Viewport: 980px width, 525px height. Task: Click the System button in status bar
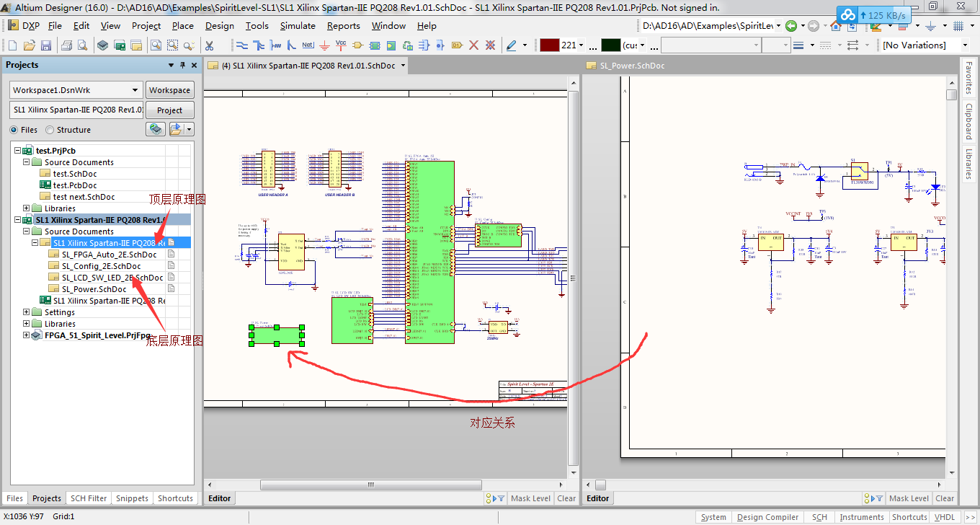(x=713, y=517)
